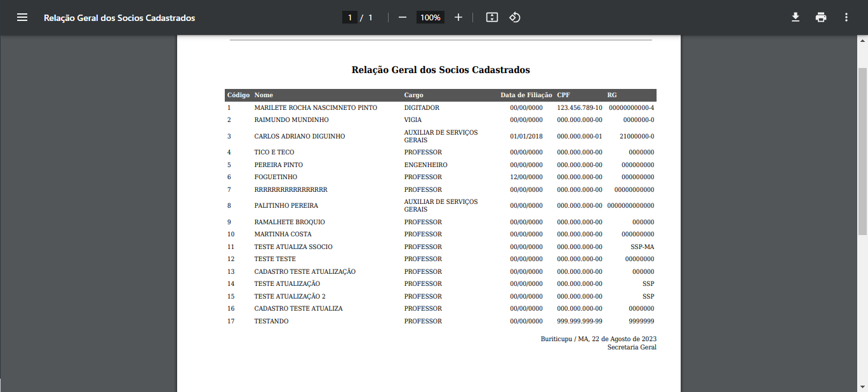The height and width of the screenshot is (392, 868).
Task: Click the zoom in plus button
Action: coord(458,18)
